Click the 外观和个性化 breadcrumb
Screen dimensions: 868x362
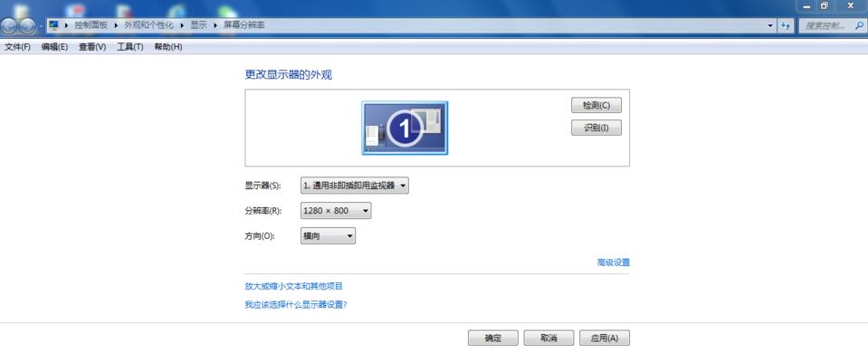pos(148,25)
